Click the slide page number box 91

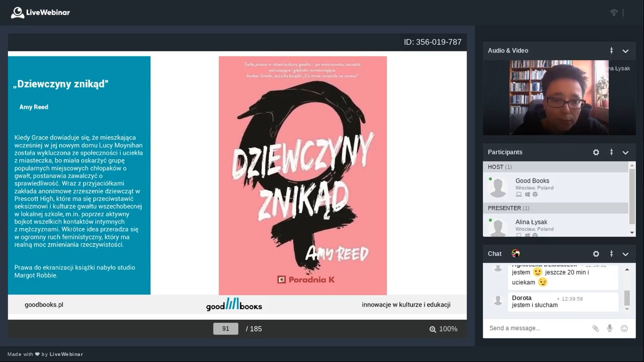(226, 328)
